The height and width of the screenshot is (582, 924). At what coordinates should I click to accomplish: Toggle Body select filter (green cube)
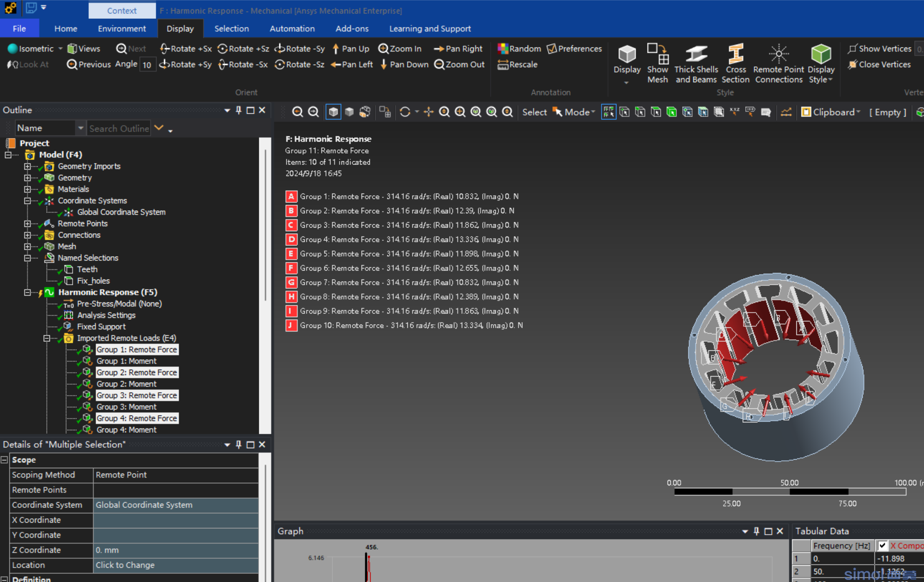[671, 112]
